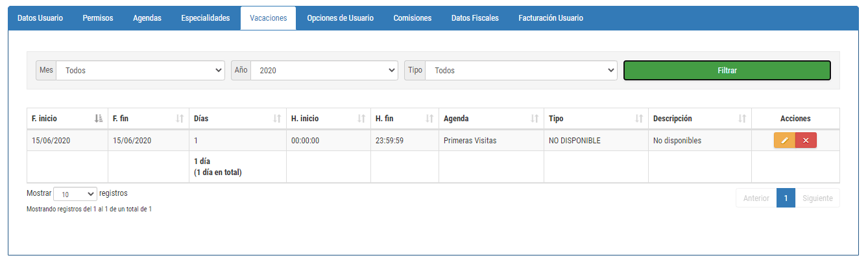Sort table by F. fin column

(x=149, y=119)
